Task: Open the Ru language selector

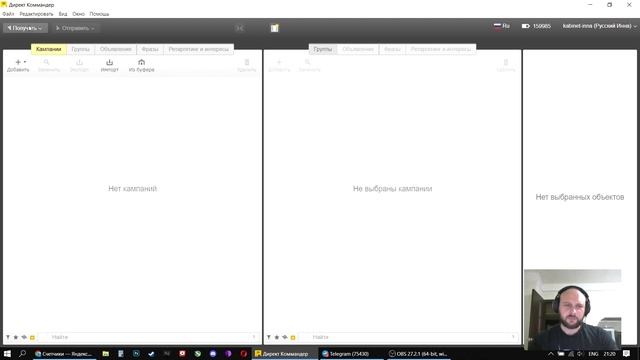Action: tap(502, 26)
